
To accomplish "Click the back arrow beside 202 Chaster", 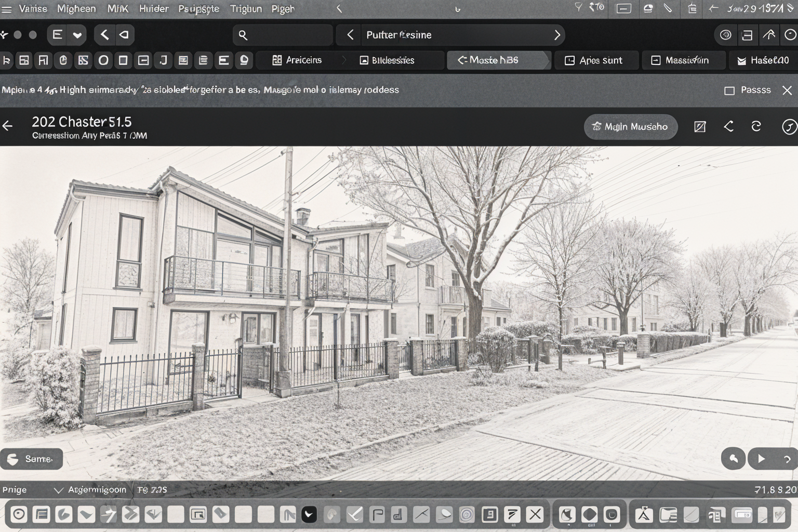I will coord(8,126).
